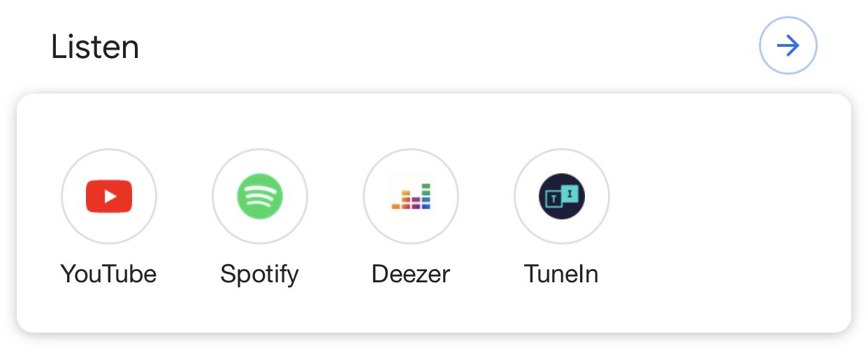Image resolution: width=868 pixels, height=355 pixels.
Task: Click the blue right arrow glyph
Action: click(788, 45)
